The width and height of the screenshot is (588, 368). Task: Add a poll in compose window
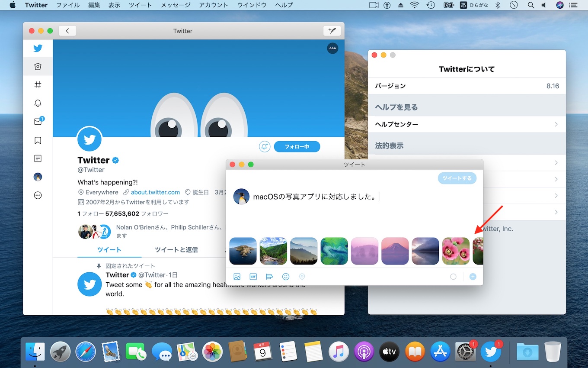(269, 277)
